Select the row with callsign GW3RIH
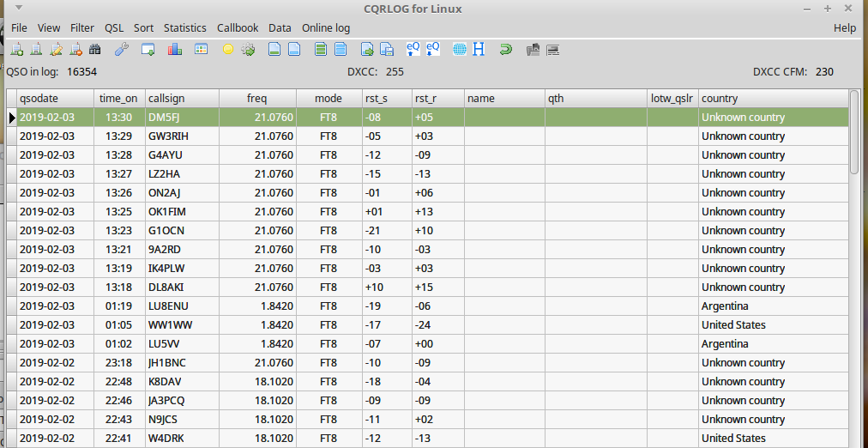 click(x=427, y=136)
